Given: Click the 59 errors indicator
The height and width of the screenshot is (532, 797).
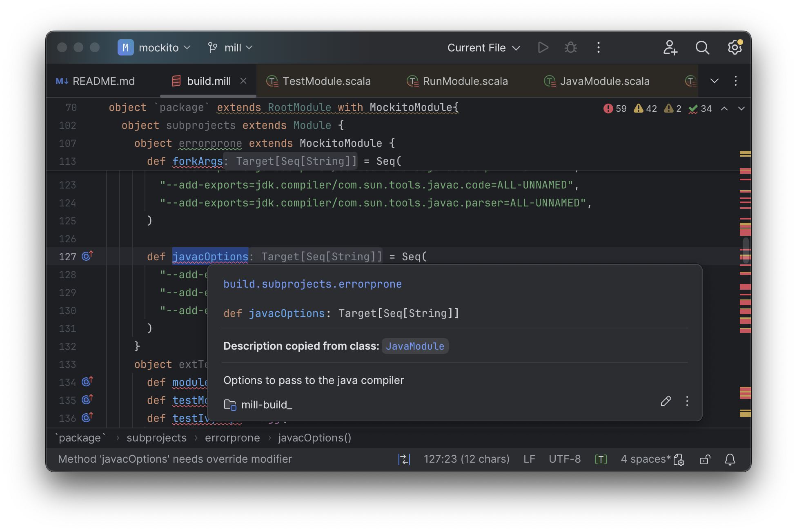Looking at the screenshot, I should click(614, 108).
